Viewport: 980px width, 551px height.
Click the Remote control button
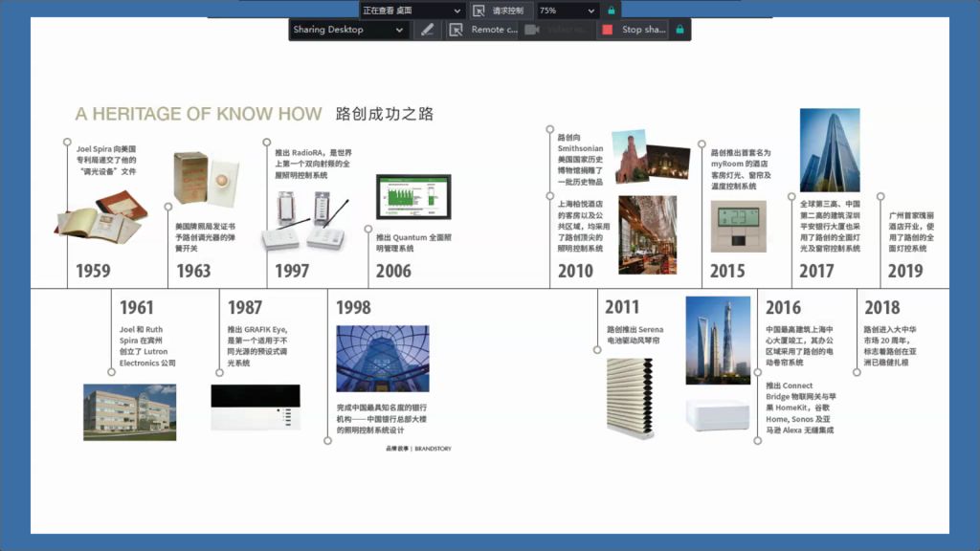pyautogui.click(x=483, y=30)
